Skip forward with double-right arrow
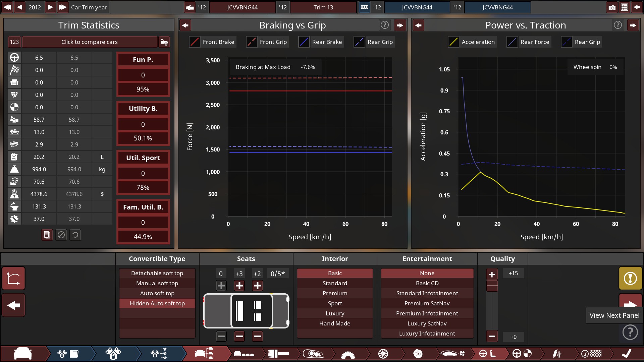The height and width of the screenshot is (362, 644). click(62, 7)
